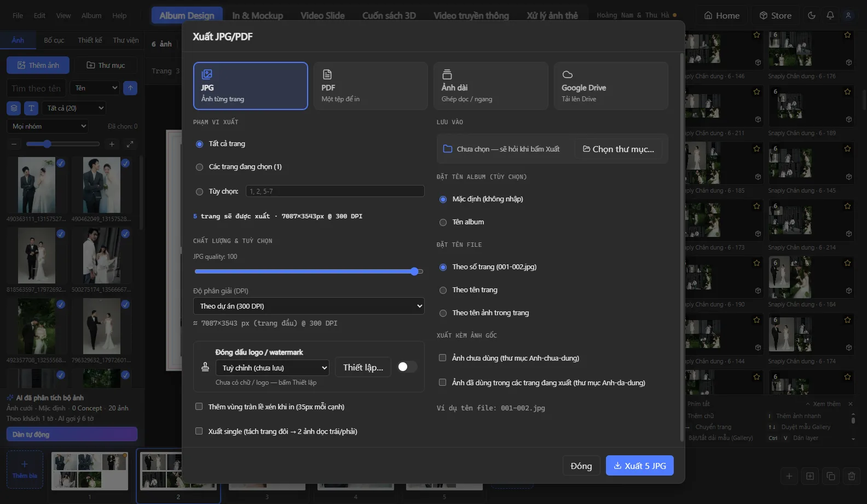Enable the logo watermark toggle switch
The width and height of the screenshot is (867, 504).
(x=407, y=367)
